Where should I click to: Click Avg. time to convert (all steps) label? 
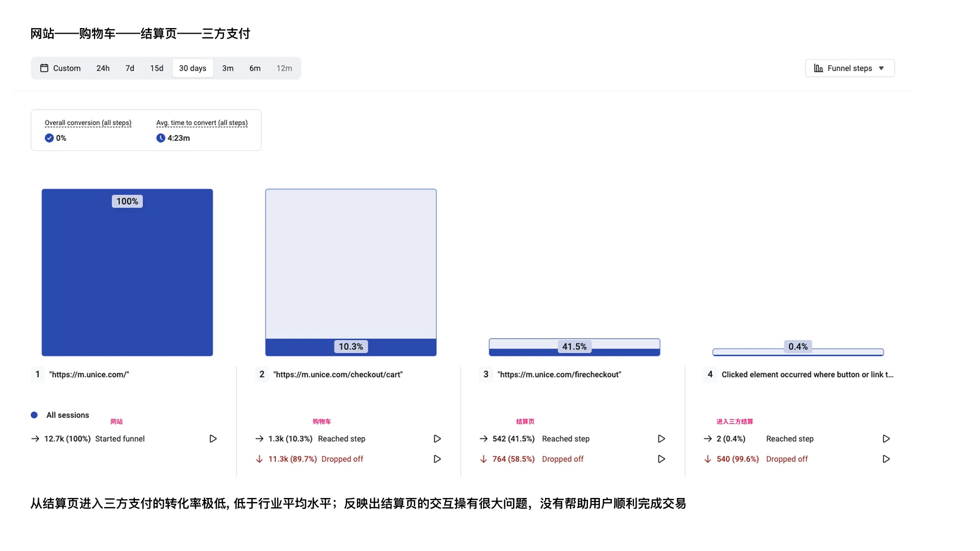pos(202,123)
